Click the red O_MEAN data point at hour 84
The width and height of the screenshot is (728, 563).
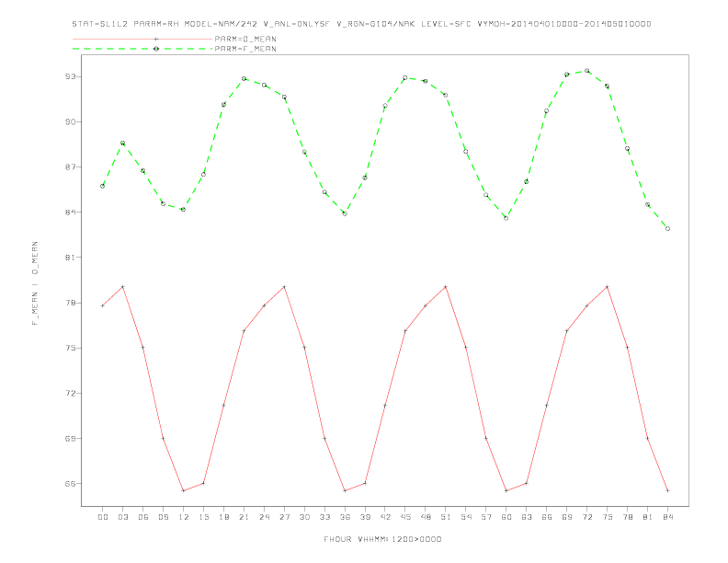tap(667, 490)
